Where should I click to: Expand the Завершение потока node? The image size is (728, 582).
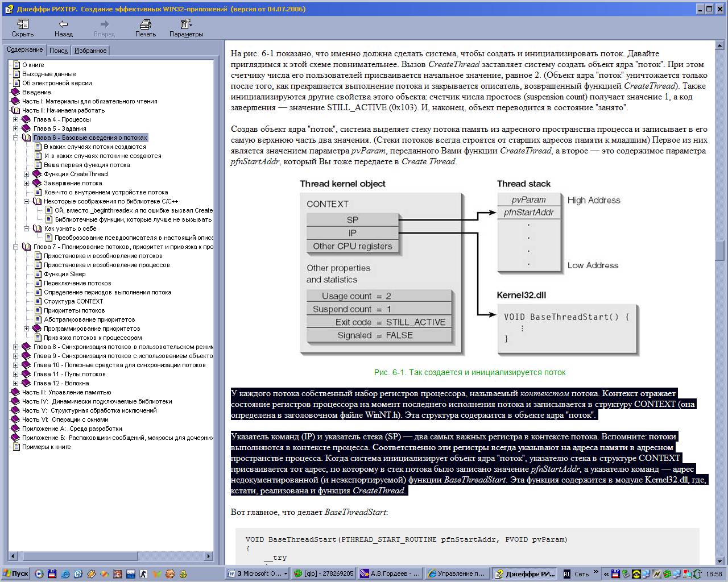[27, 183]
